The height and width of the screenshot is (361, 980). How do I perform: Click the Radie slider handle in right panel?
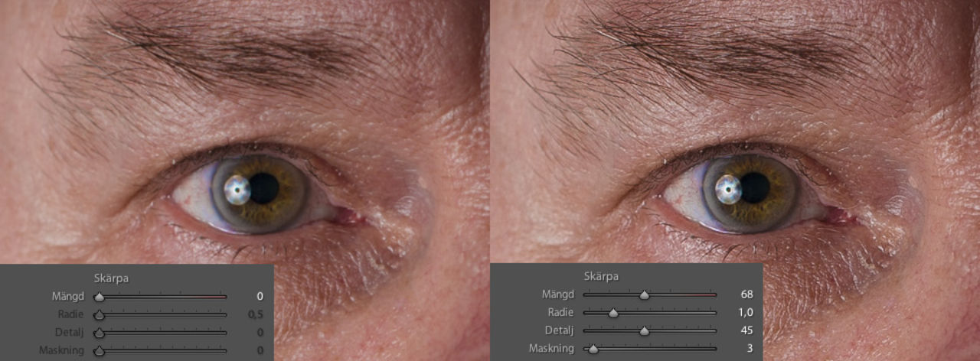pos(613,313)
